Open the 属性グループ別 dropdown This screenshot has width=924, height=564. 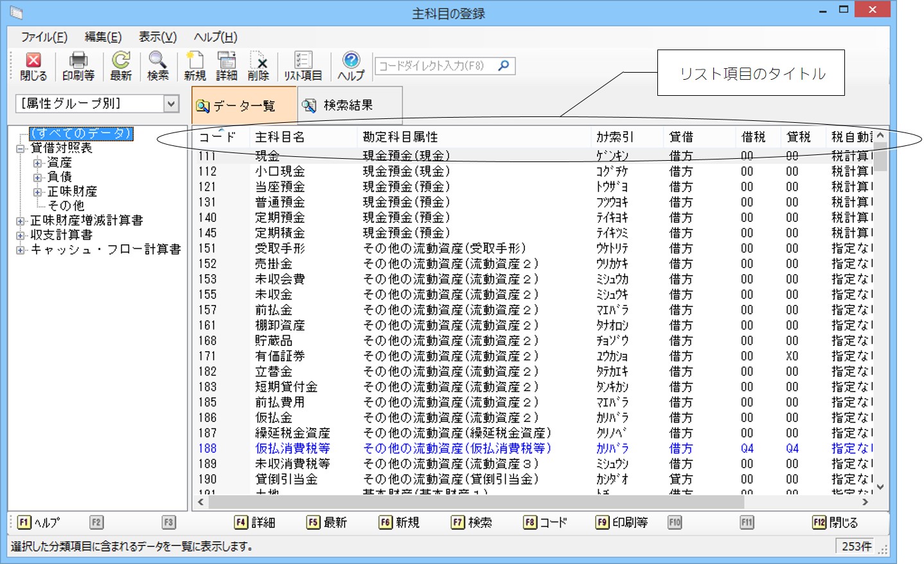[x=171, y=104]
